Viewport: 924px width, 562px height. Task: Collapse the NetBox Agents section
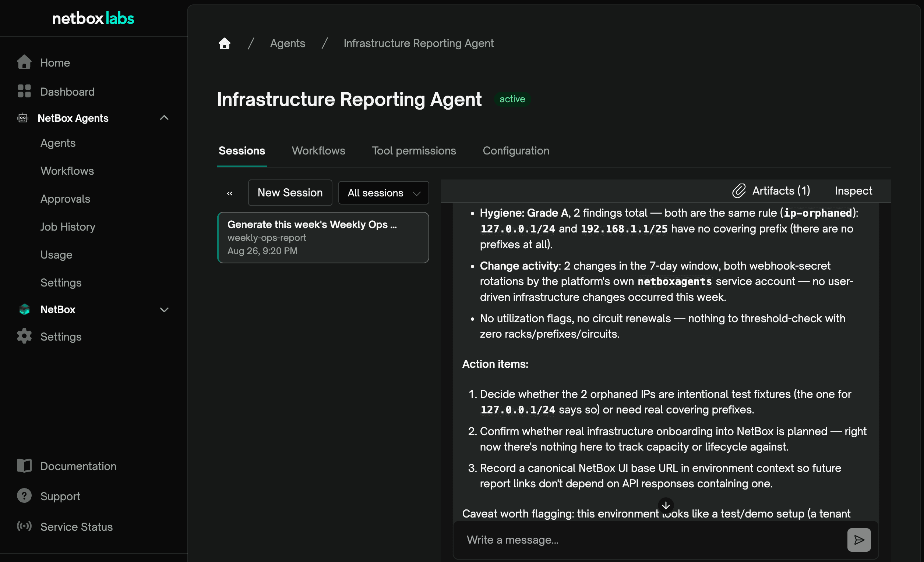(x=164, y=118)
